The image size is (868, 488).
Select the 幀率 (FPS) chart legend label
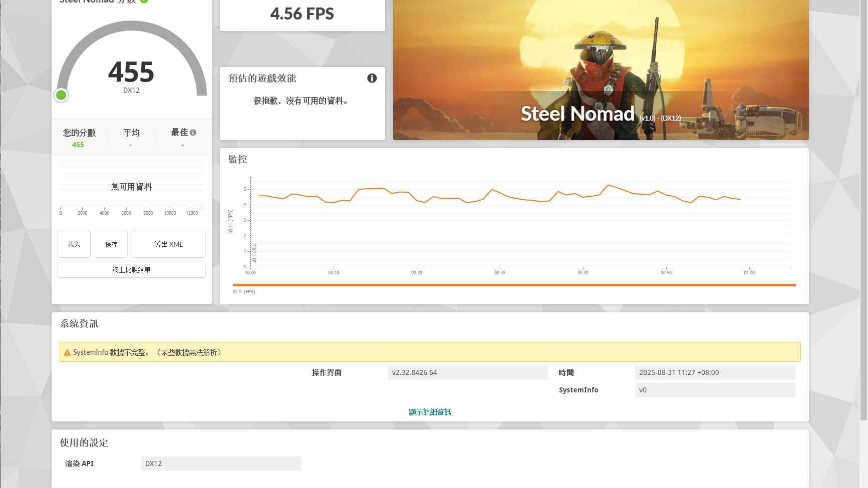pyautogui.click(x=244, y=292)
